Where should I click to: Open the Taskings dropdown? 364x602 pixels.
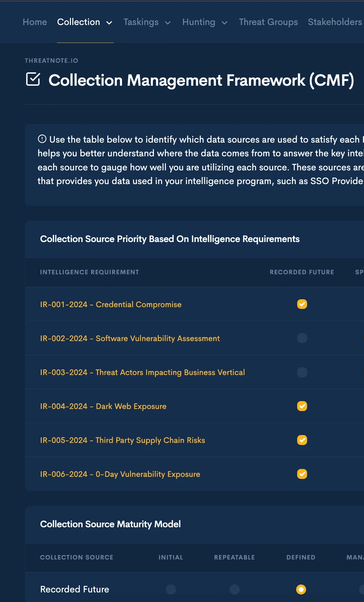point(147,22)
